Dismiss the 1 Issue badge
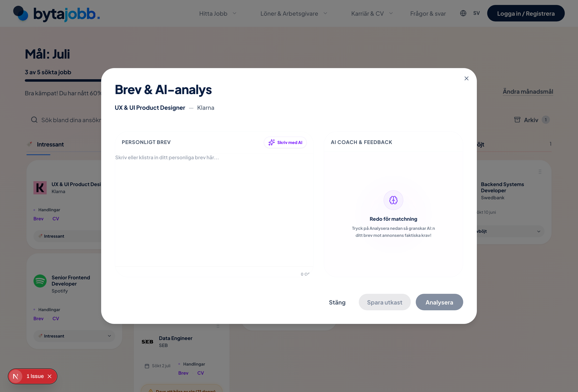The height and width of the screenshot is (392, 578). point(50,376)
